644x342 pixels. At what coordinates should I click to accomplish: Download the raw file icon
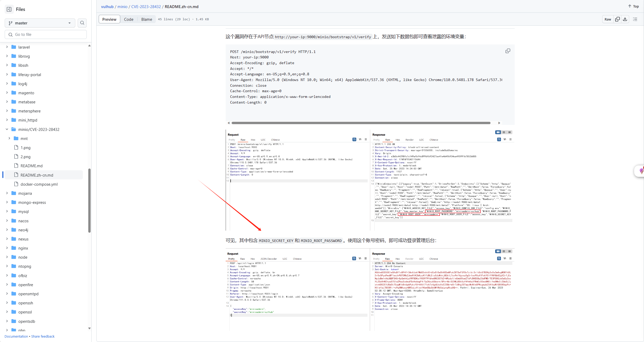(625, 19)
